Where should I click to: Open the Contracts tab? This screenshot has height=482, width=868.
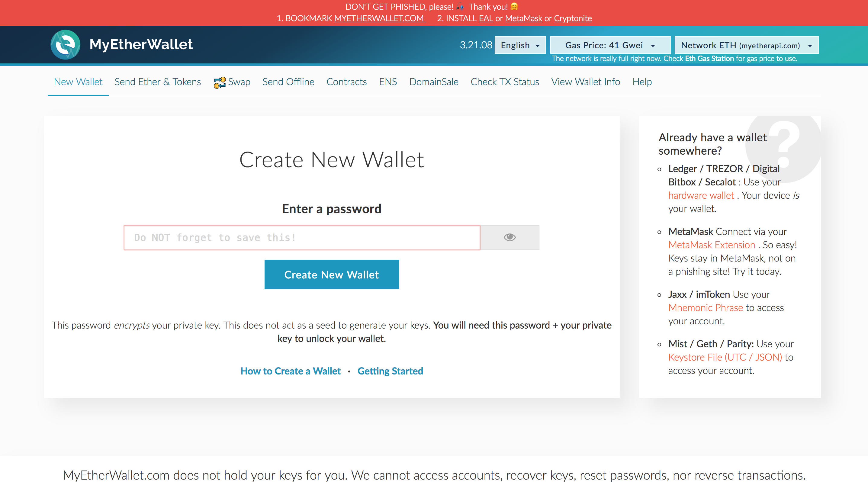pyautogui.click(x=346, y=82)
